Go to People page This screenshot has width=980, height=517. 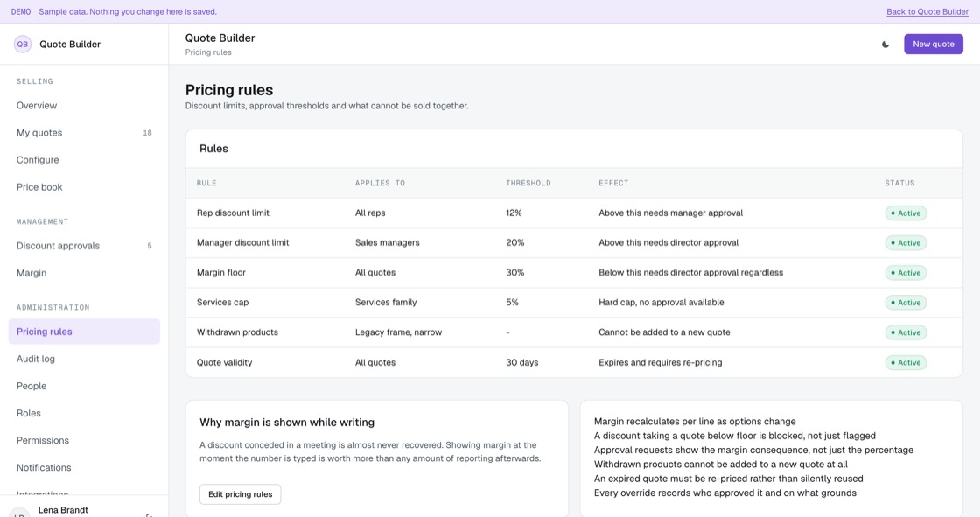coord(84,386)
